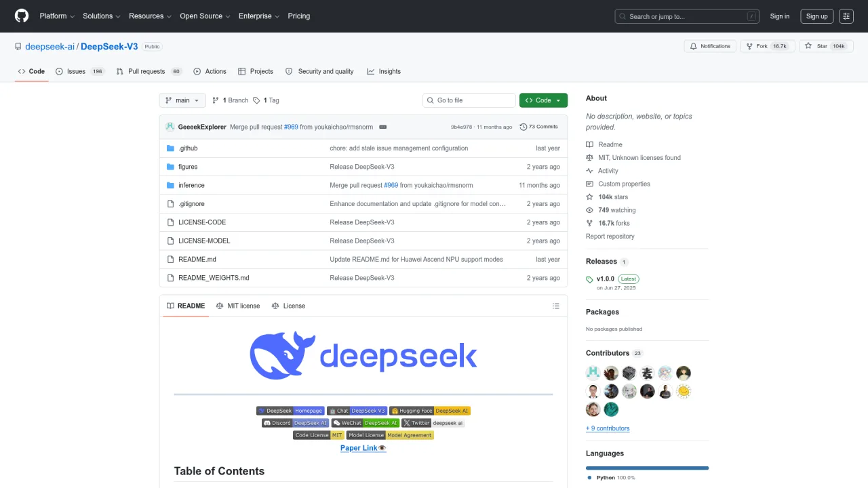Open the header settings menu icon
Screen dimensions: 868x488
(846, 16)
